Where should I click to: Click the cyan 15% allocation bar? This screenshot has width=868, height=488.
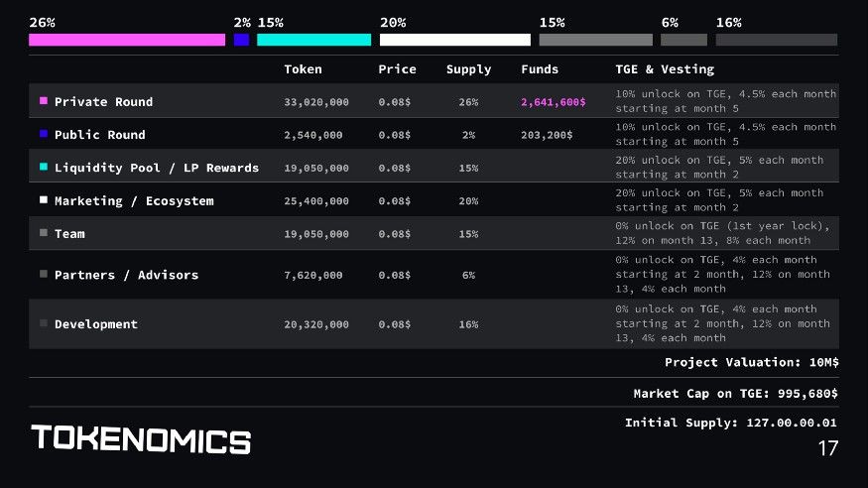313,40
